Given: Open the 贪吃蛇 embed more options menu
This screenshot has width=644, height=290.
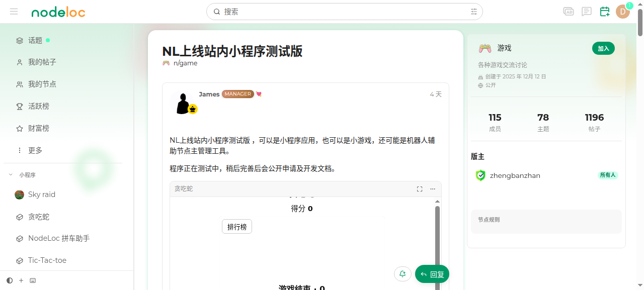Looking at the screenshot, I should pos(433,189).
